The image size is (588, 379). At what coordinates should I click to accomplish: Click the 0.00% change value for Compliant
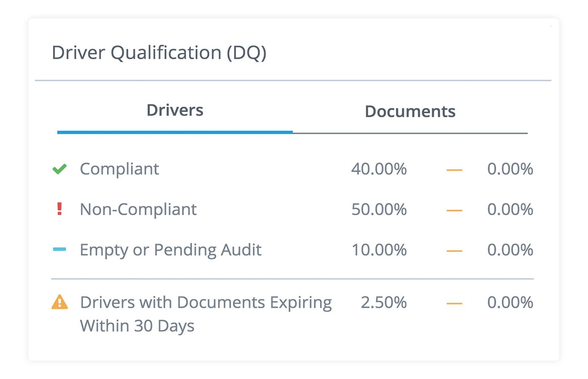510,169
